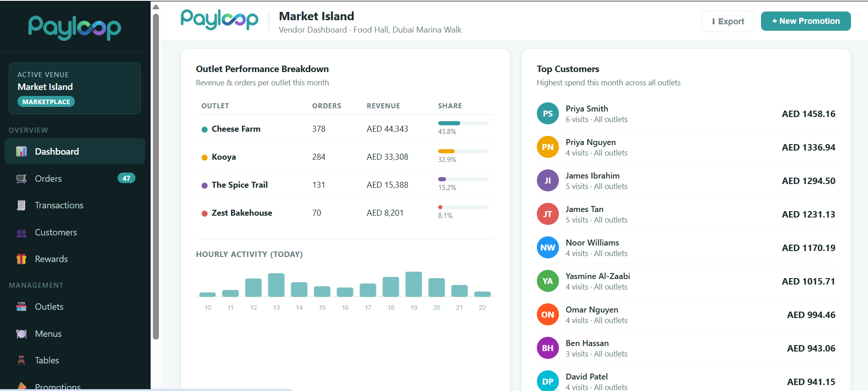868x391 pixels.
Task: Click the AED 1458.16 spend amount
Action: [808, 114]
